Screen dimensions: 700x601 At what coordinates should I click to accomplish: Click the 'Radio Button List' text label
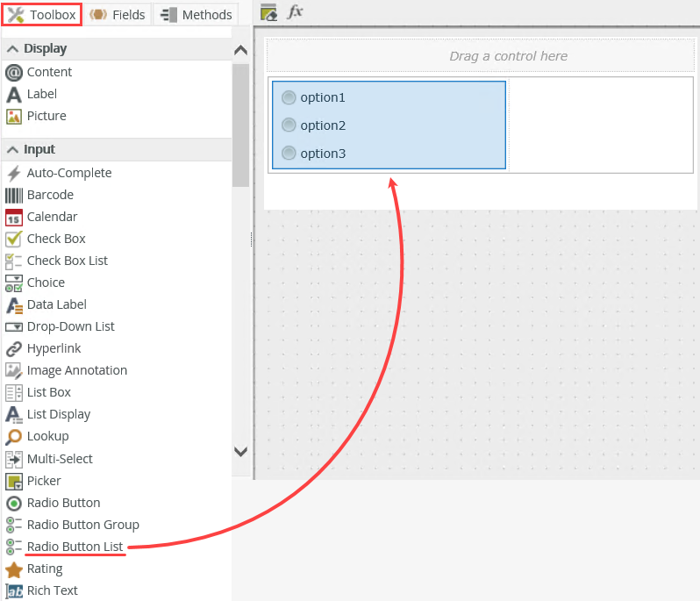click(75, 547)
